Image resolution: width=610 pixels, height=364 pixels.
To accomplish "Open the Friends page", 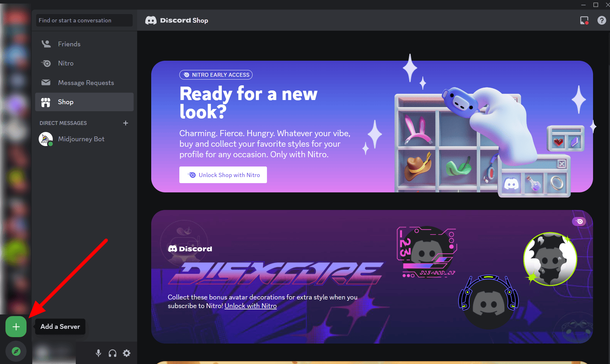I will pyautogui.click(x=84, y=44).
